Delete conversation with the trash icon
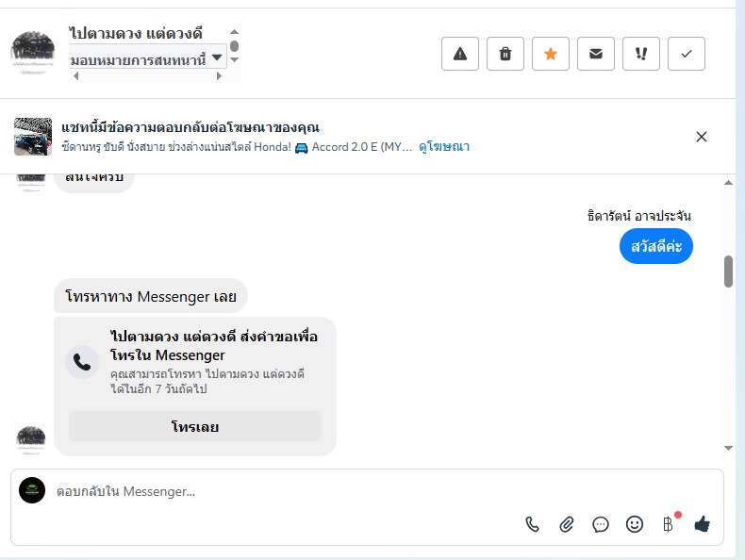 tap(505, 54)
